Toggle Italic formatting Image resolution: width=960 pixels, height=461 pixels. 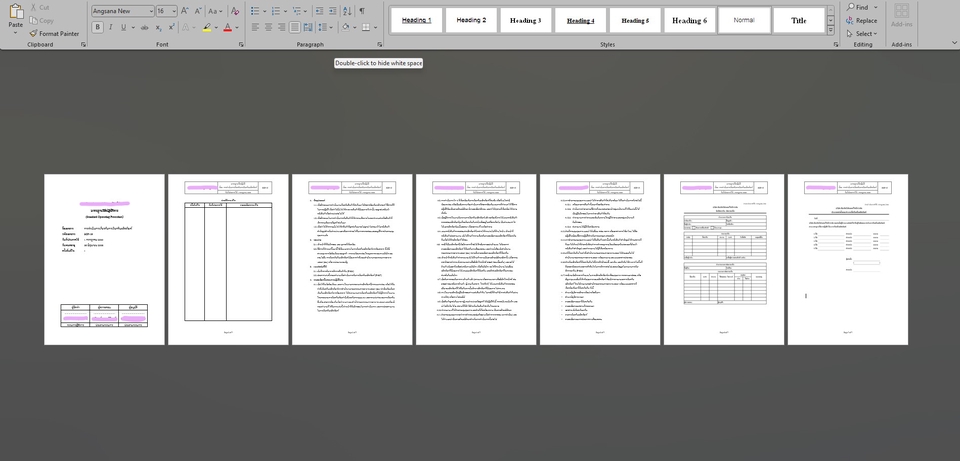click(x=111, y=28)
